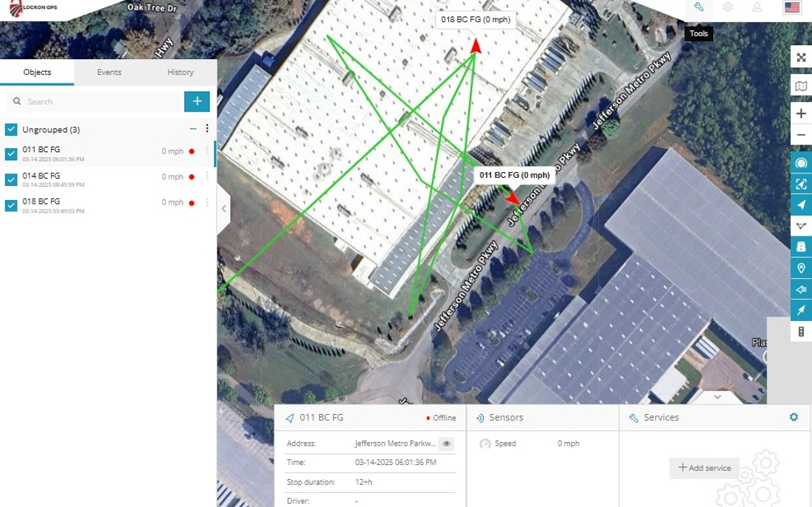
Task: Collapse bottom info panel chevron
Action: point(718,397)
